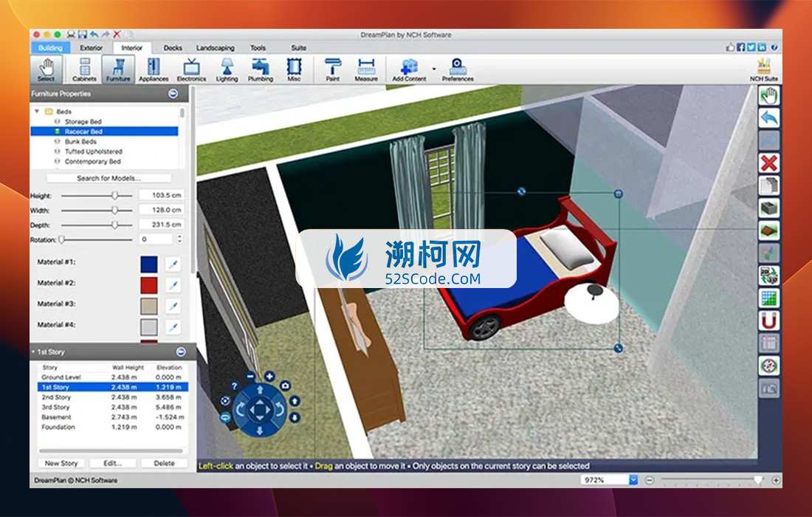Image resolution: width=812 pixels, height=517 pixels.
Task: Select the 2nd Story row
Action: (x=112, y=397)
